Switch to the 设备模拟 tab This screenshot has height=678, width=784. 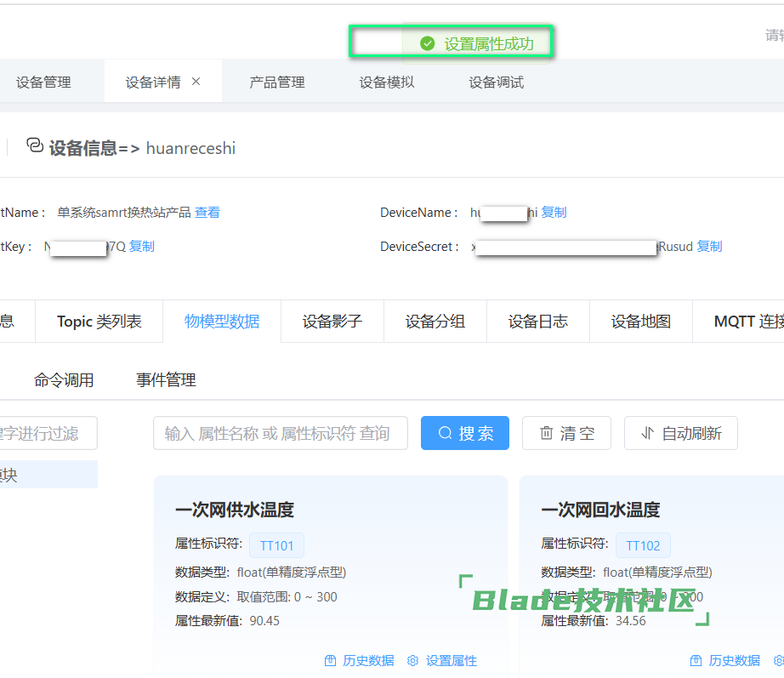pyautogui.click(x=386, y=83)
